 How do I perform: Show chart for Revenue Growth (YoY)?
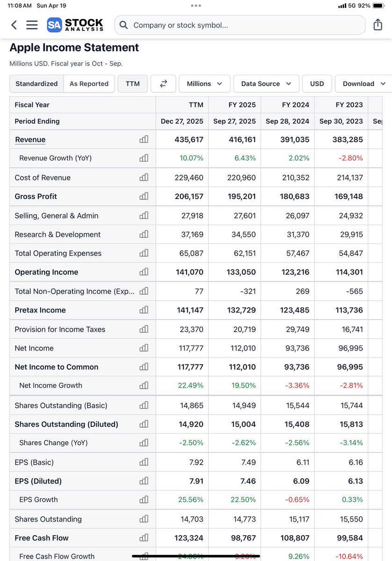pyautogui.click(x=144, y=158)
